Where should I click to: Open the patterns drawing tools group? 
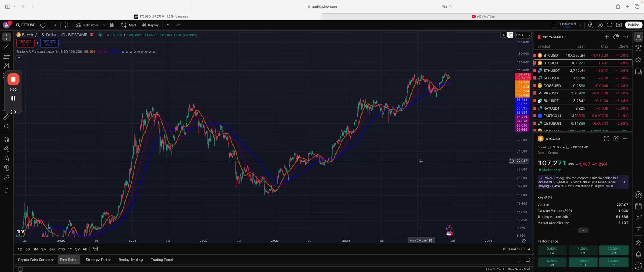coord(6,65)
